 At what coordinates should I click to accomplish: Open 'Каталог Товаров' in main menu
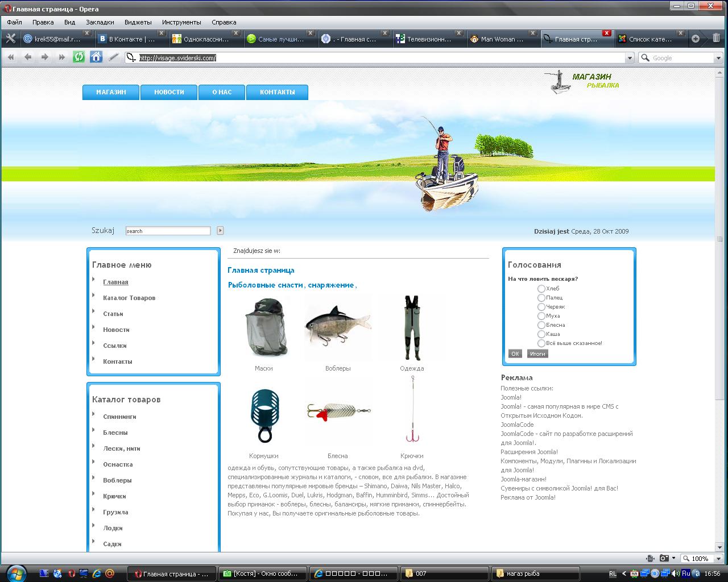[129, 298]
